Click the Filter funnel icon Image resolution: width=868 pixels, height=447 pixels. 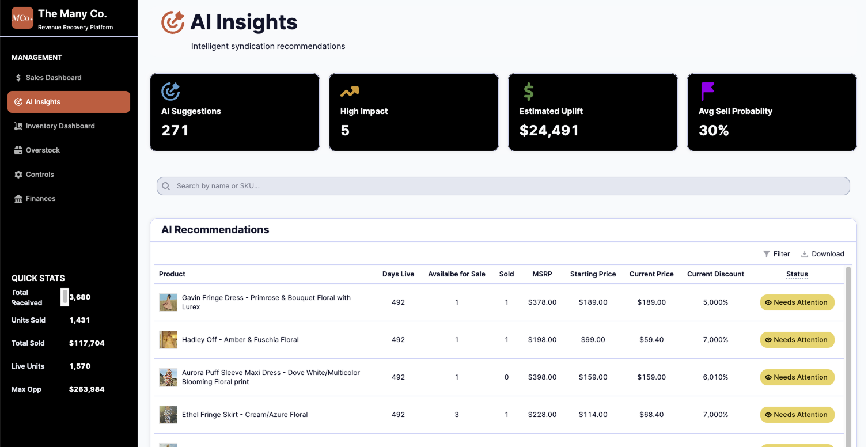(767, 254)
